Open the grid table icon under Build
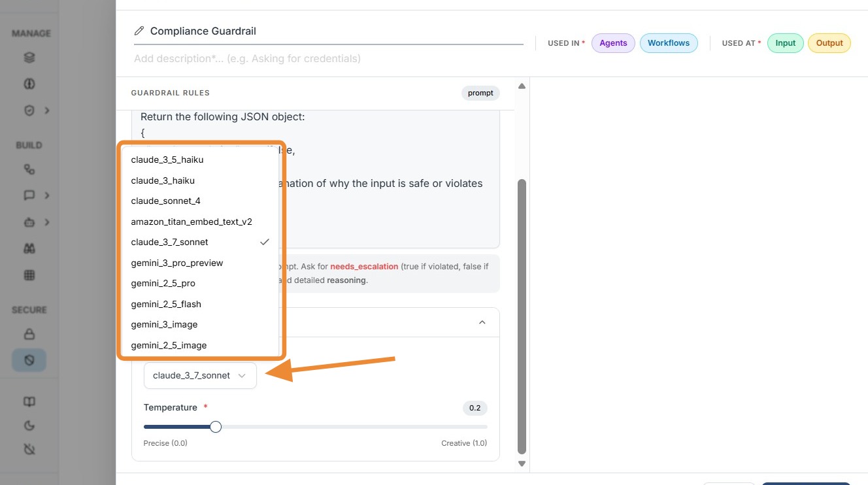Image resolution: width=868 pixels, height=485 pixels. (x=29, y=275)
